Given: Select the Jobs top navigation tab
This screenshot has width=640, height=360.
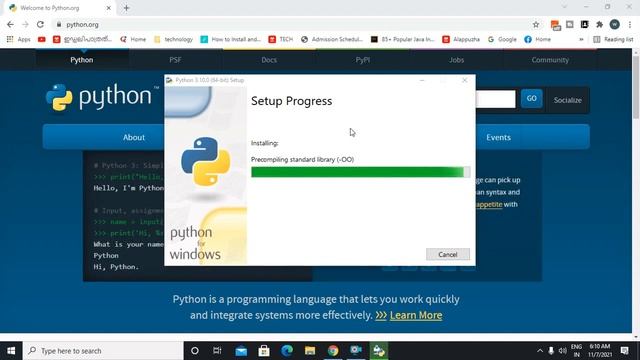Looking at the screenshot, I should coord(456,60).
